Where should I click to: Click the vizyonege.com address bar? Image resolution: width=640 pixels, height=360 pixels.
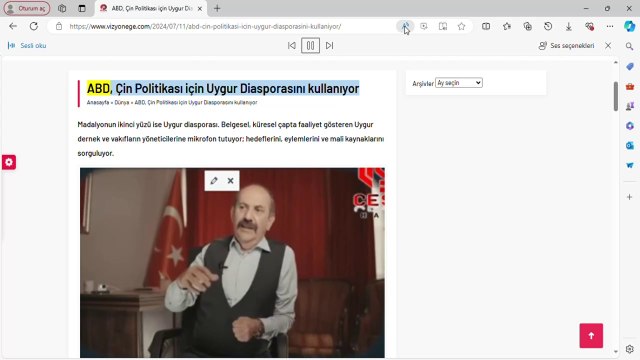point(205,27)
